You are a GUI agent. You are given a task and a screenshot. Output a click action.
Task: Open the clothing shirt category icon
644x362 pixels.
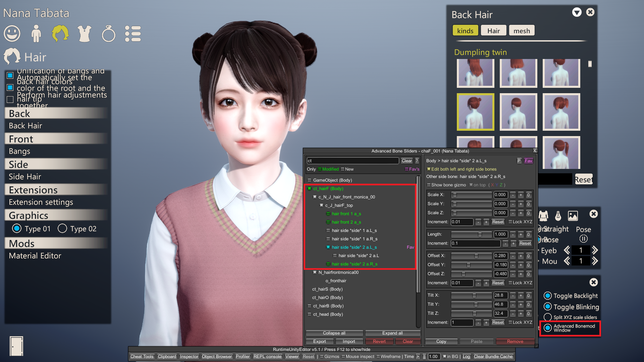[84, 34]
